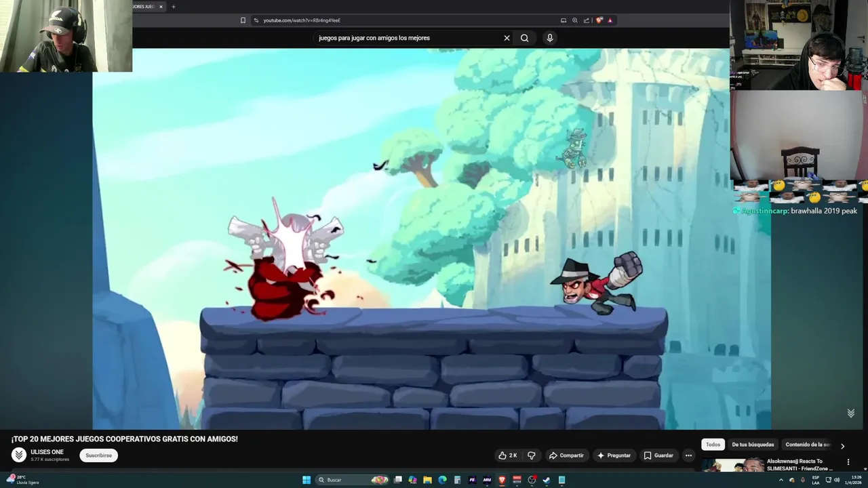Open the Windows Start menu
Screen dimensions: 868x488
tap(307, 480)
